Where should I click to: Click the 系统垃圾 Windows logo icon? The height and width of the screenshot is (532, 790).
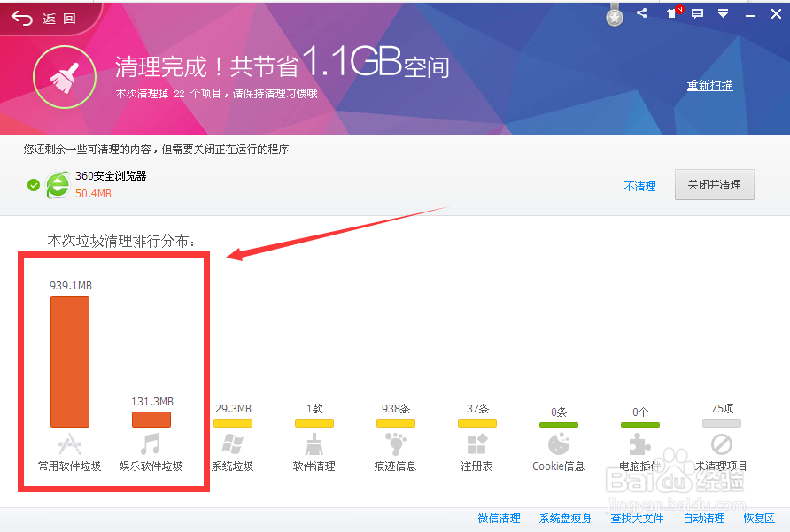(x=233, y=443)
